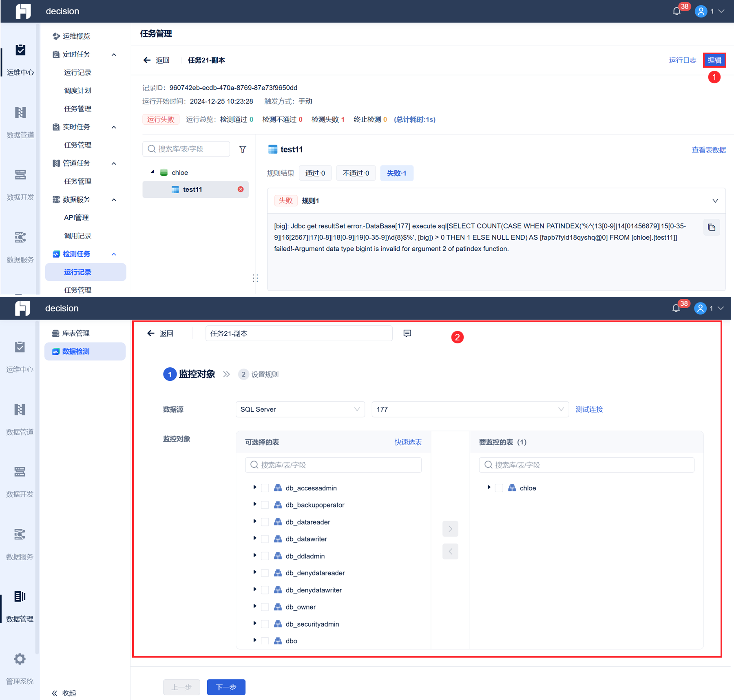Click 编辑 button
This screenshot has width=734, height=700.
(x=714, y=60)
